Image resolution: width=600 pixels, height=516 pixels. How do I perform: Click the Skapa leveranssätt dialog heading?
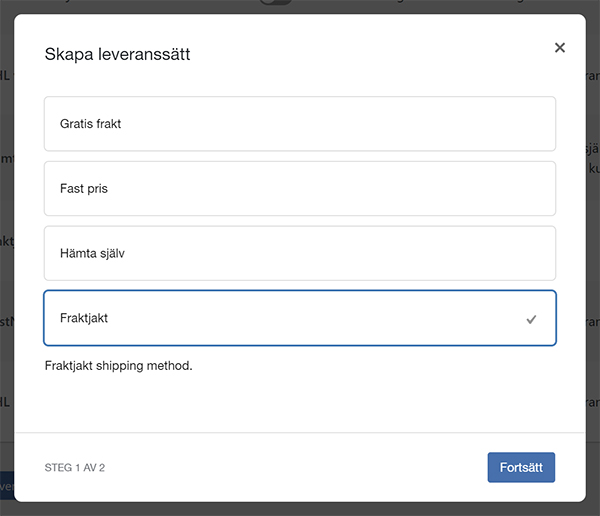(117, 55)
